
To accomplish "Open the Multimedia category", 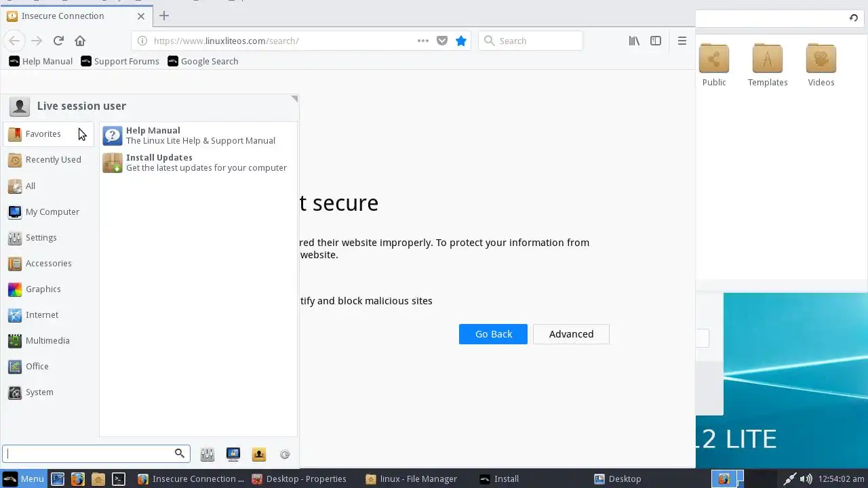I will [x=49, y=340].
